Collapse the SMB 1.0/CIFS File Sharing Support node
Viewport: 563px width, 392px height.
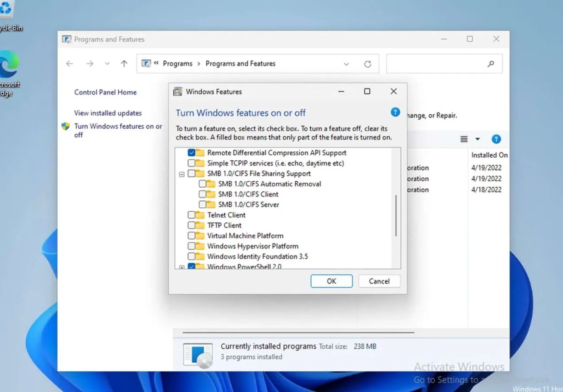pos(182,174)
